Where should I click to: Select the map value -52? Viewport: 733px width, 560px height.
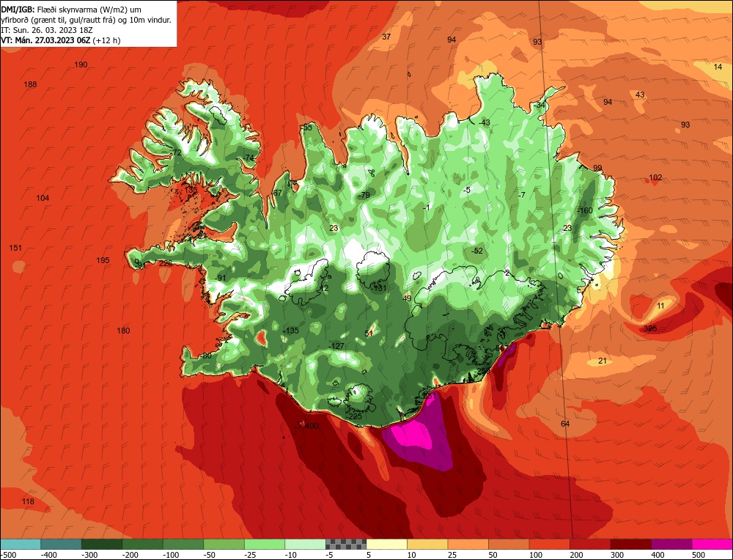(476, 251)
